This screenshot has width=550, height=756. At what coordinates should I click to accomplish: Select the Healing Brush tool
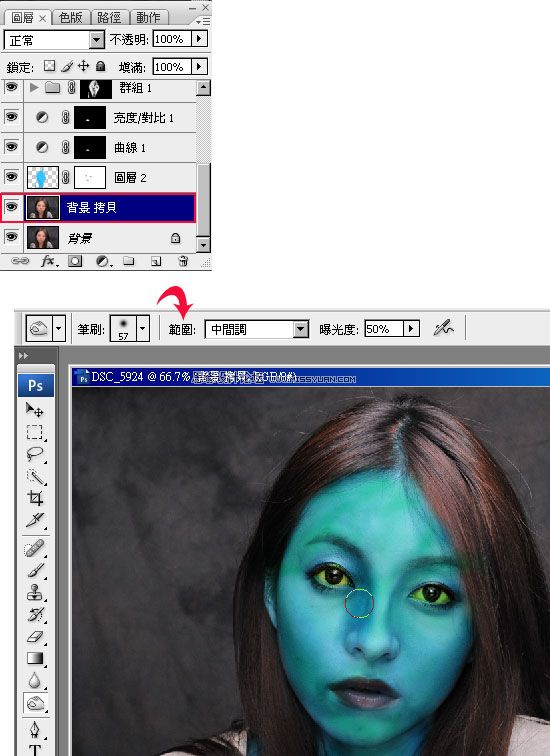click(x=35, y=548)
